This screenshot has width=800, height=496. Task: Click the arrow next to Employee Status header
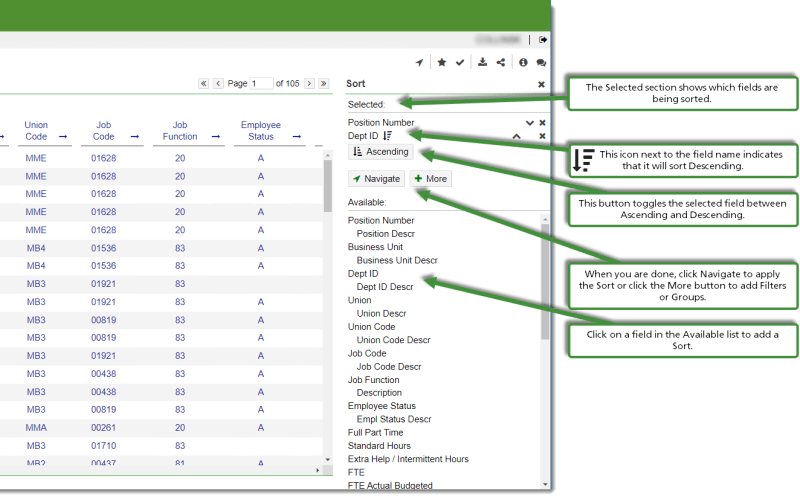coord(297,137)
